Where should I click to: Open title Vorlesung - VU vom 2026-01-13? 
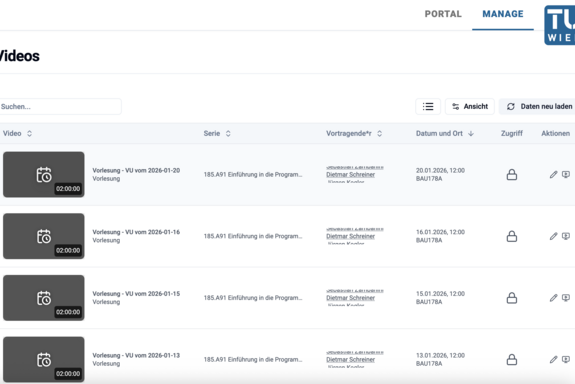coord(136,355)
